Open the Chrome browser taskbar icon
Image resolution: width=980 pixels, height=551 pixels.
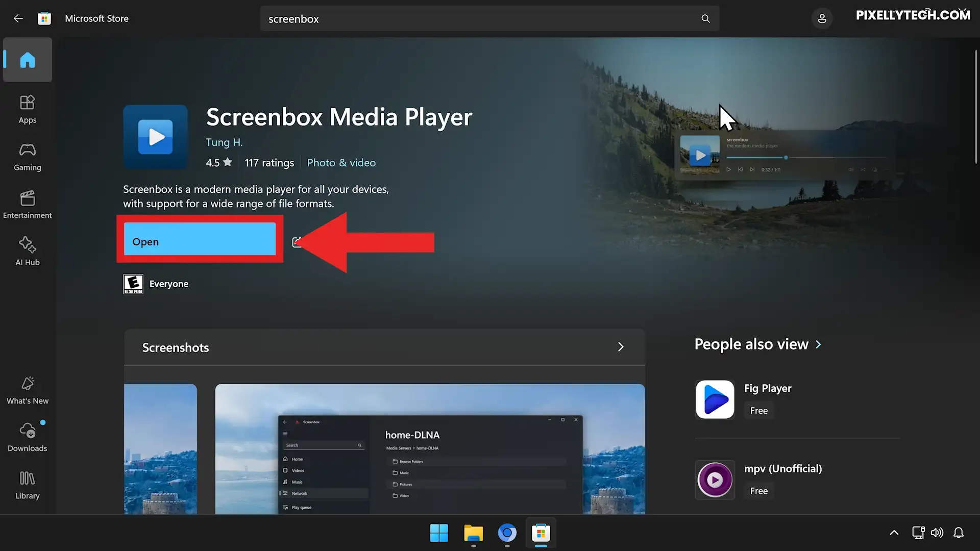click(x=507, y=533)
